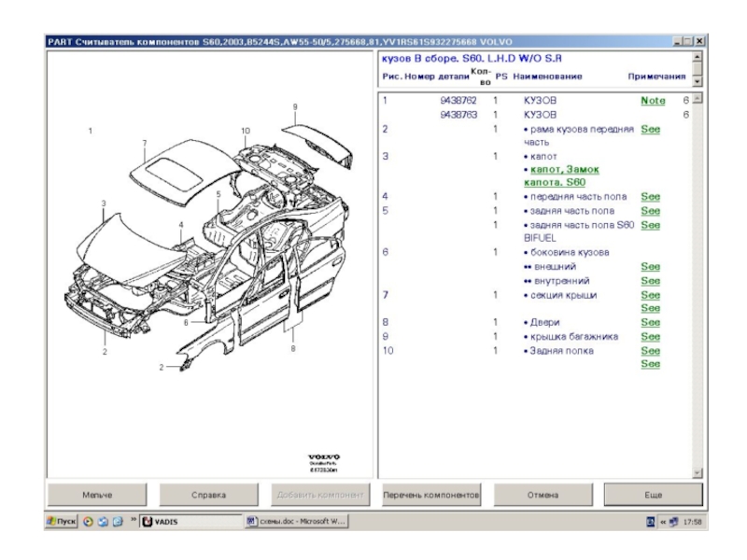Image resolution: width=747 pixels, height=560 pixels.
Task: Click callout number 10 on the diagram
Action: (246, 131)
